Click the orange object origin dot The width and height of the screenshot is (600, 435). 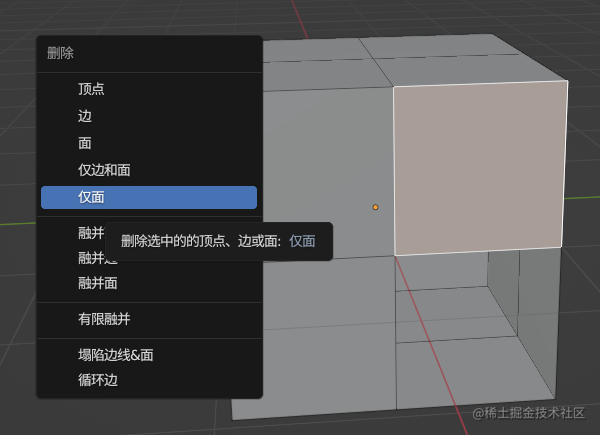click(375, 207)
